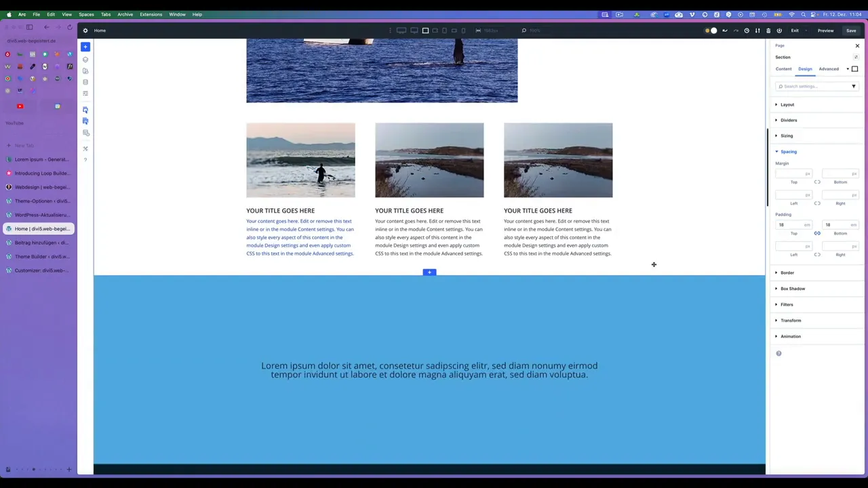
Task: Switch to the Content tab
Action: click(x=783, y=68)
